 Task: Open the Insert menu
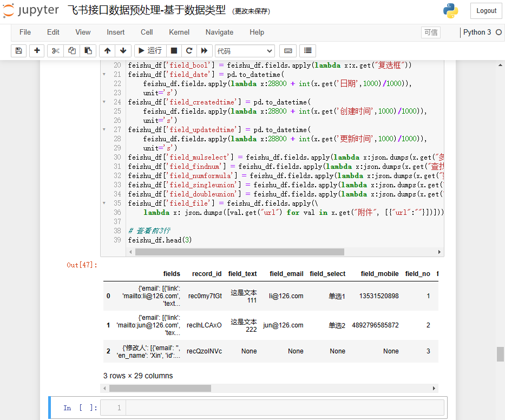pyautogui.click(x=116, y=32)
